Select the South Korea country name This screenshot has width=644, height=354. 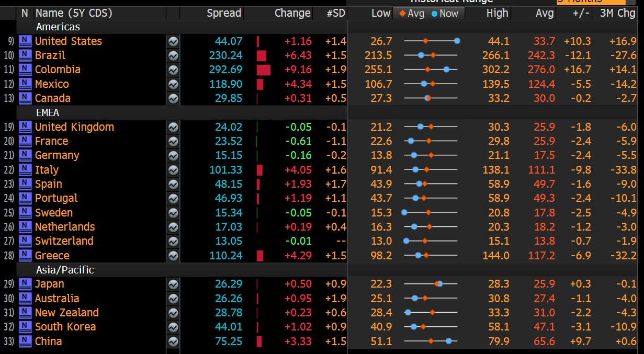pos(65,327)
